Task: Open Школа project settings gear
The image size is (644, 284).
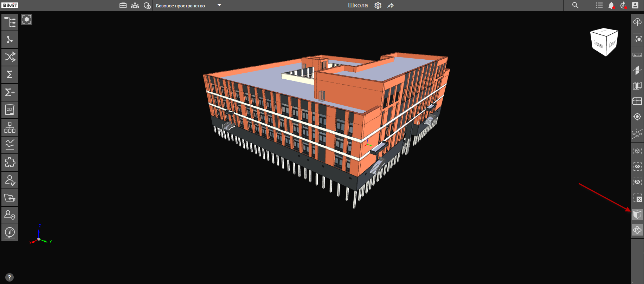Action: point(378,5)
